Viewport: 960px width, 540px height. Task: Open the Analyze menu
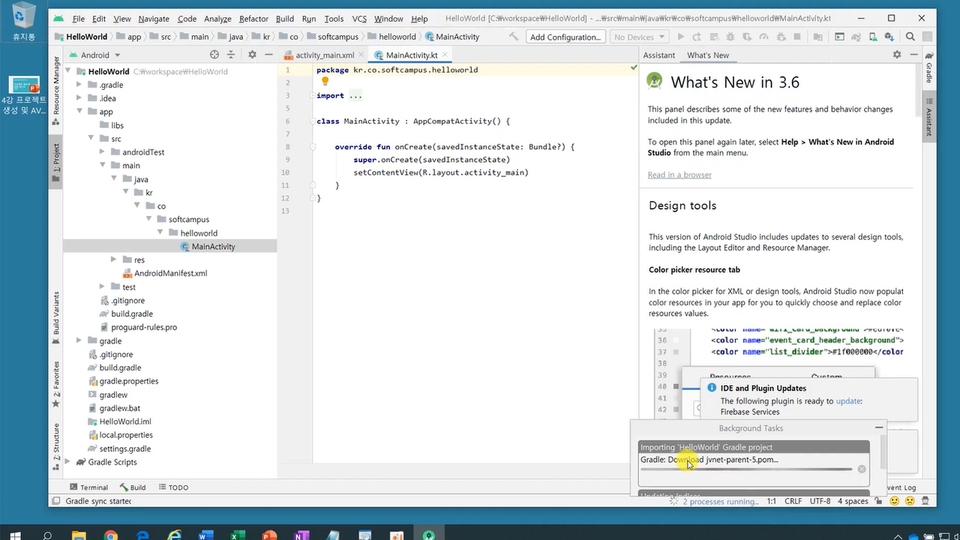(217, 18)
